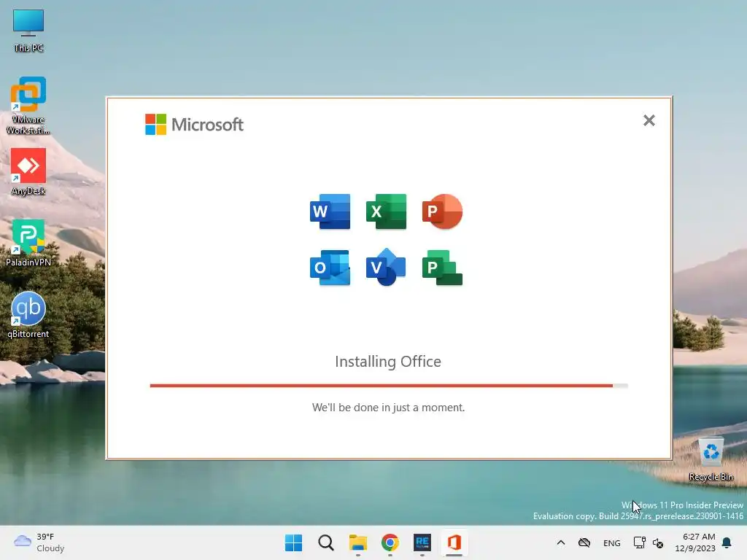Open File Explorer from the taskbar
Image resolution: width=747 pixels, height=560 pixels.
click(357, 542)
